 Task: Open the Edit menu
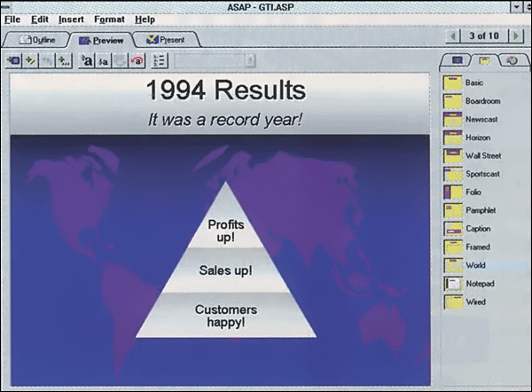click(40, 20)
